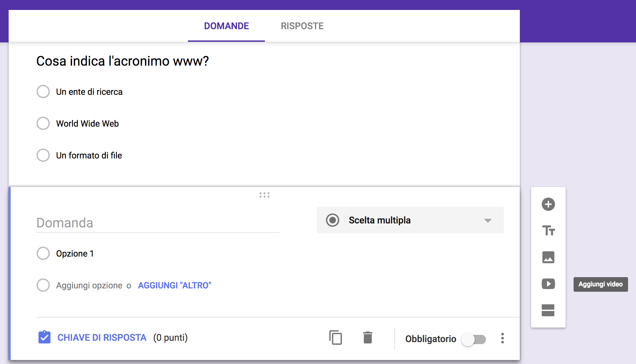The image size is (636, 364).
Task: Delete the question using trash icon
Action: 368,337
